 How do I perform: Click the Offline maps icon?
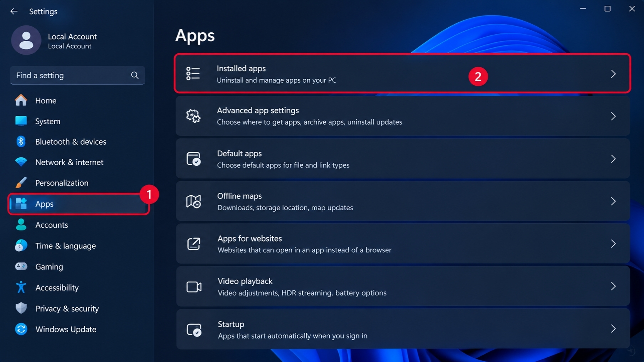coord(194,201)
